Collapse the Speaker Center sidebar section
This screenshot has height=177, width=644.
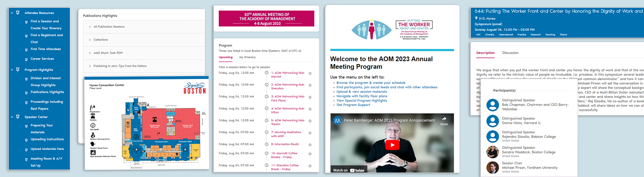point(12,117)
